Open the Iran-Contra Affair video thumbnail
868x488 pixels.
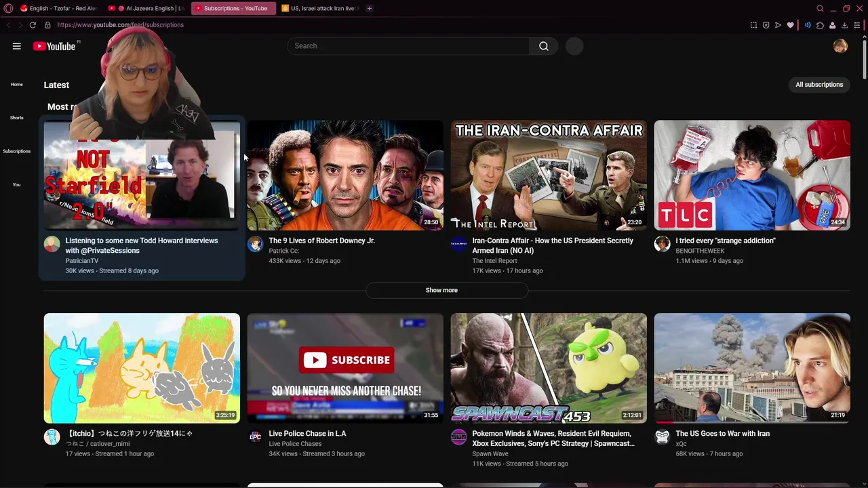click(549, 176)
